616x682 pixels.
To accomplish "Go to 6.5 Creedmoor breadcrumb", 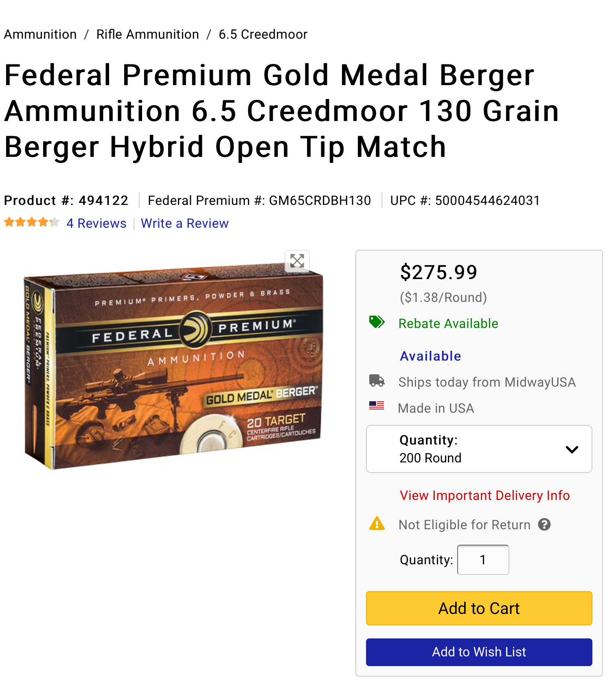I will click(x=263, y=34).
